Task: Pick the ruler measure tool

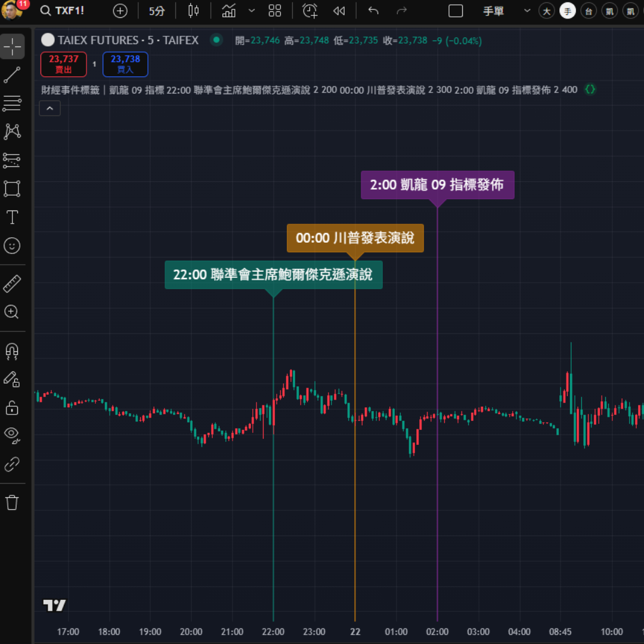Action: pyautogui.click(x=12, y=284)
